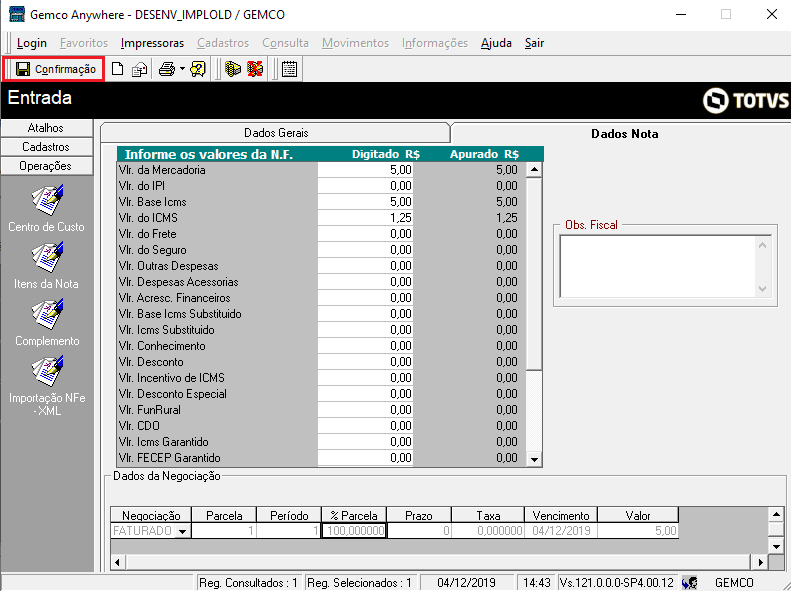
Task: Click the Vlr. Conhecimento row label
Action: pyautogui.click(x=162, y=346)
